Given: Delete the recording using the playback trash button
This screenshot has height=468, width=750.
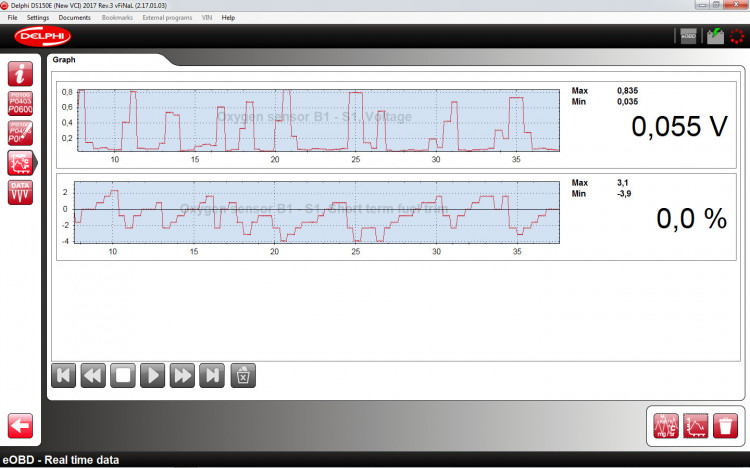Looking at the screenshot, I should (243, 376).
